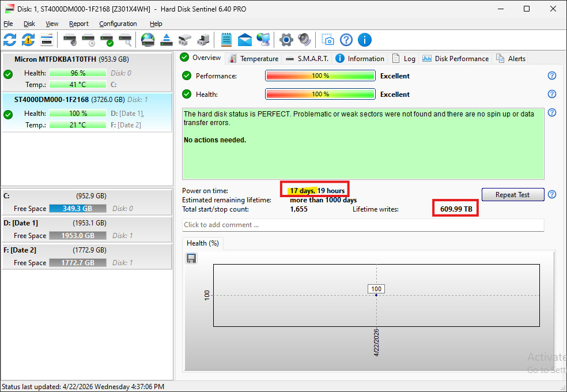567x392 pixels.
Task: Click the camera screenshot capture icon
Action: [328, 40]
